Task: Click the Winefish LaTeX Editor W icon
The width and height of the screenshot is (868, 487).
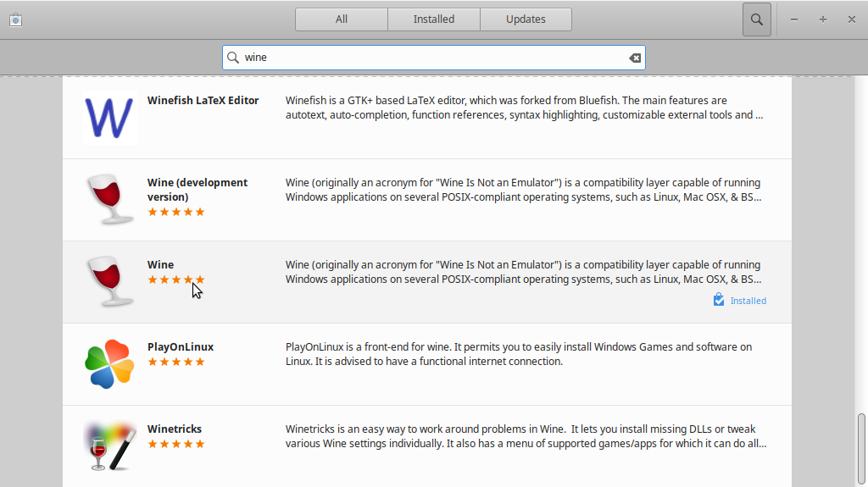Action: [109, 118]
